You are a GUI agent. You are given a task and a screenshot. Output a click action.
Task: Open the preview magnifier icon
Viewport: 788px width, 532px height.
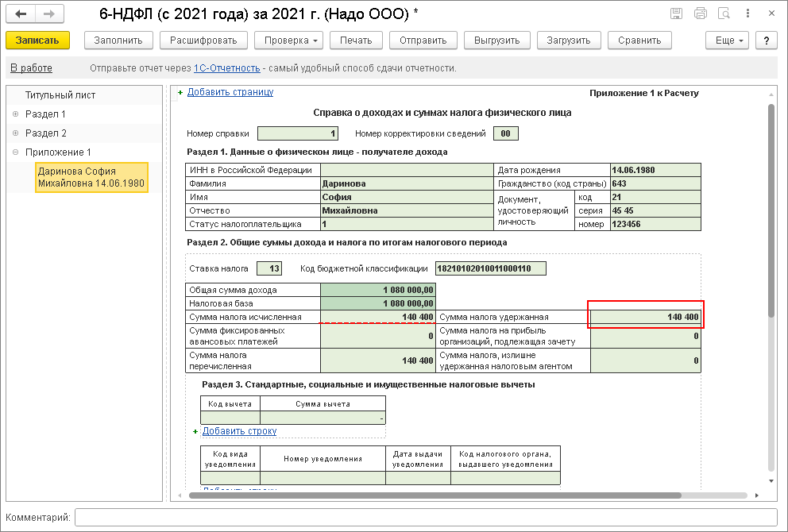pyautogui.click(x=724, y=13)
